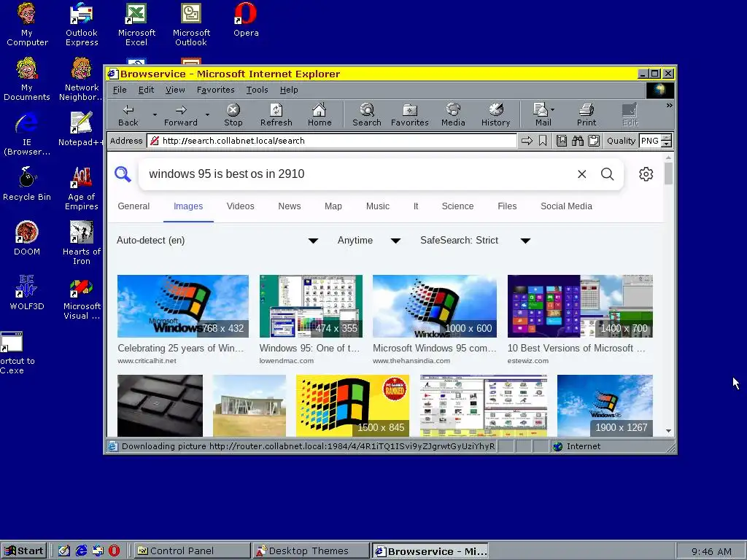This screenshot has height=560, width=747.
Task: Open the File menu
Action: (x=120, y=90)
